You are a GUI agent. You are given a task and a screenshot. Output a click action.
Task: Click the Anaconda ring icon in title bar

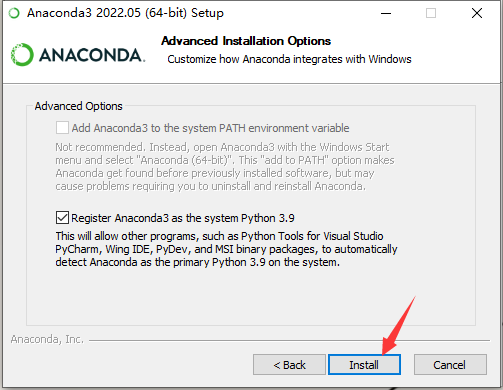[14, 13]
